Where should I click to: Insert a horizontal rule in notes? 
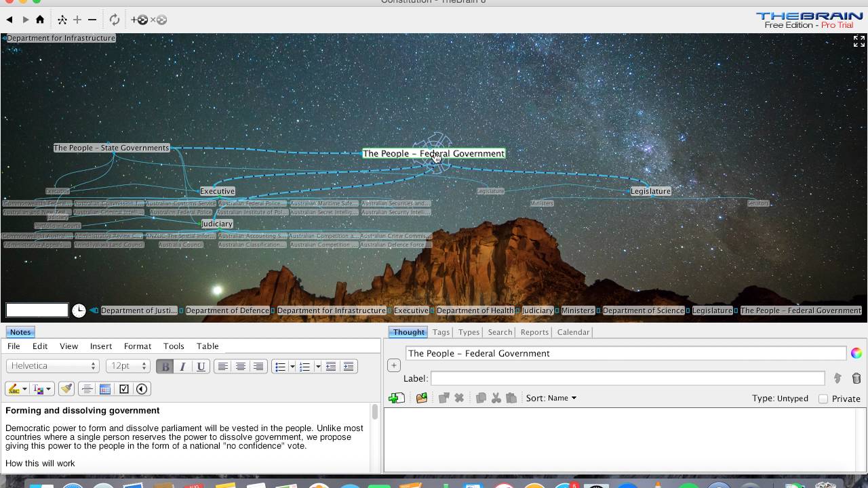click(x=87, y=389)
